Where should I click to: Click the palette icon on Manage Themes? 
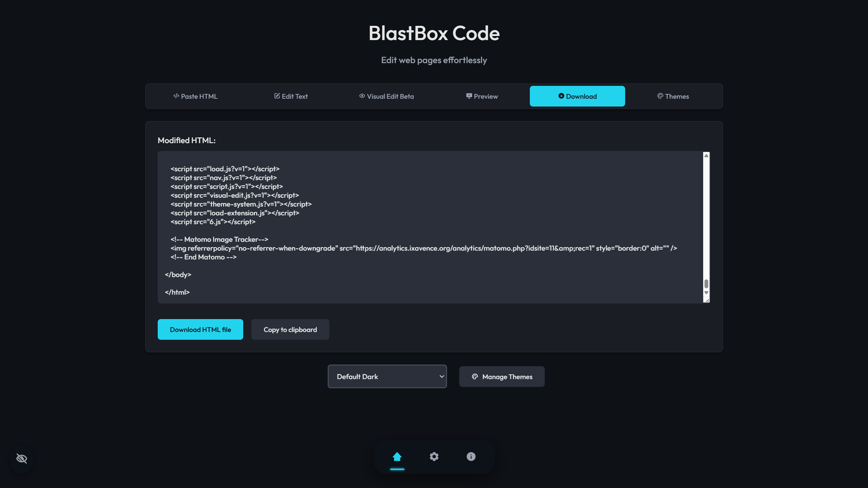click(x=475, y=377)
